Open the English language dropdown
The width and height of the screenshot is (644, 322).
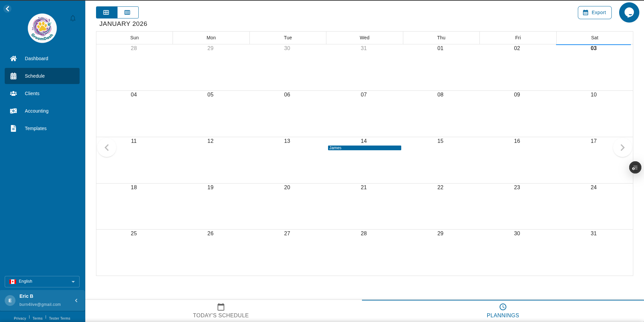tap(42, 282)
